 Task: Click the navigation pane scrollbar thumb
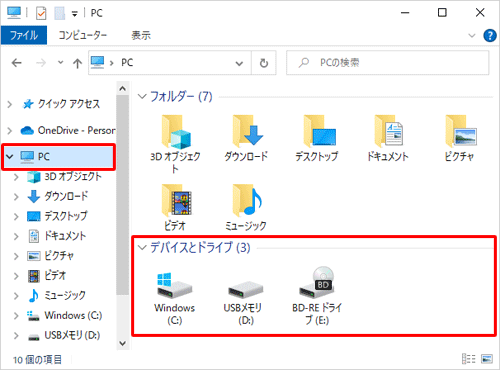pyautogui.click(x=123, y=195)
